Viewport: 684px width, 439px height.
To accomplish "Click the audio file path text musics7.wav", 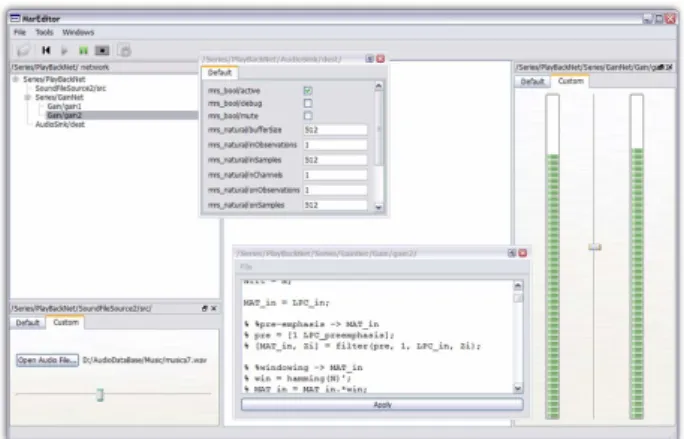I will pyautogui.click(x=145, y=360).
